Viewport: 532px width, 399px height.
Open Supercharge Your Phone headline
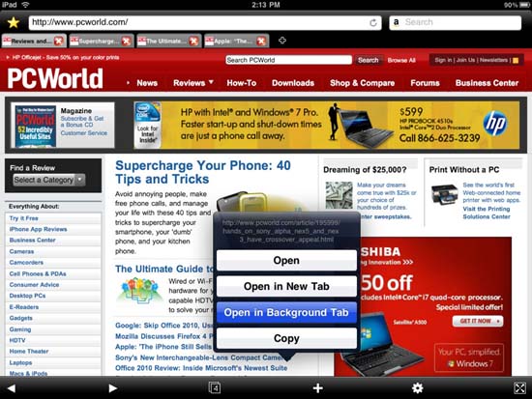click(203, 172)
